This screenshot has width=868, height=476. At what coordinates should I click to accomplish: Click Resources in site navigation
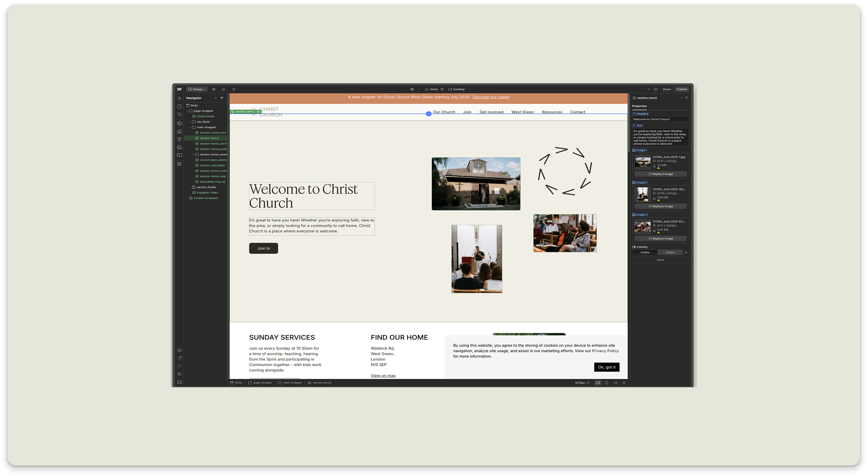point(552,112)
